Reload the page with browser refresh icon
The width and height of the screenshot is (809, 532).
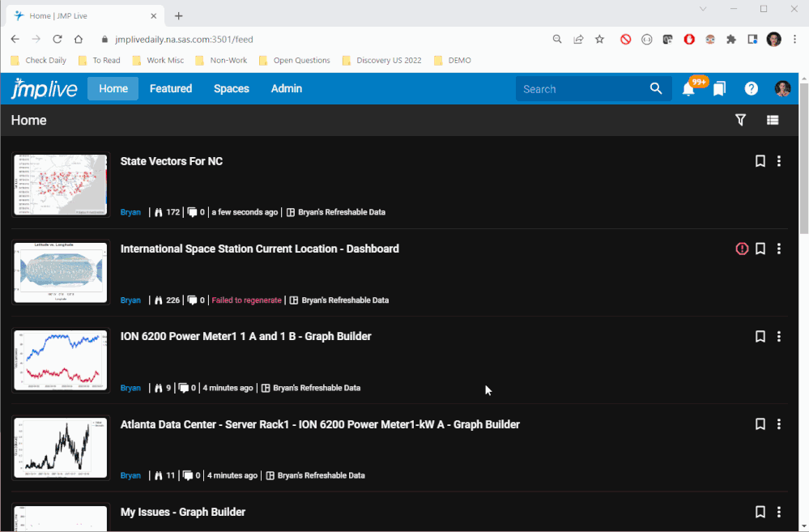pos(57,39)
